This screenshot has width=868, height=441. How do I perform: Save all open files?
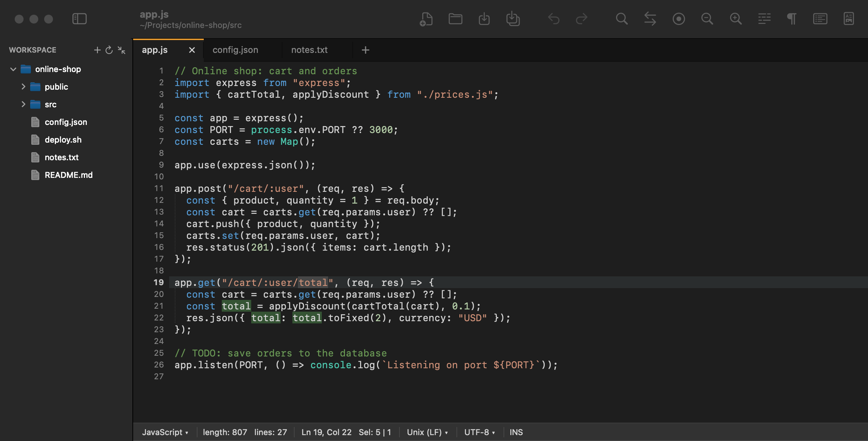pos(513,19)
